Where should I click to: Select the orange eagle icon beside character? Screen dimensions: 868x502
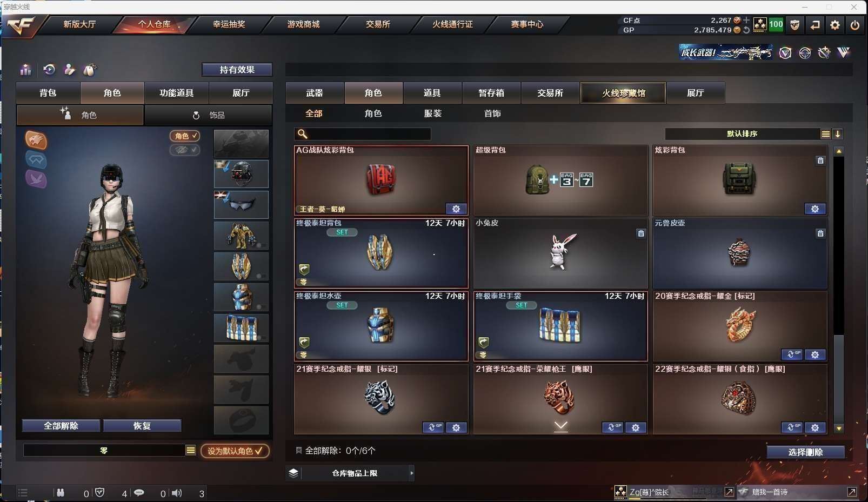point(36,140)
